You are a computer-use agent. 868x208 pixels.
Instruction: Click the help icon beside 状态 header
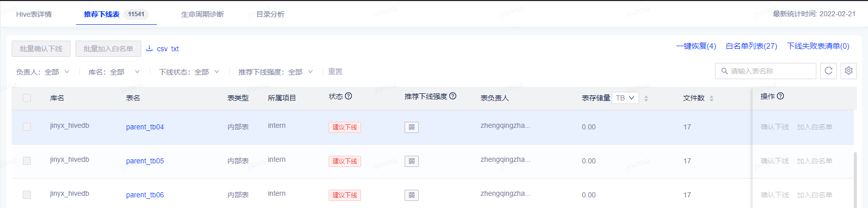[x=348, y=96]
